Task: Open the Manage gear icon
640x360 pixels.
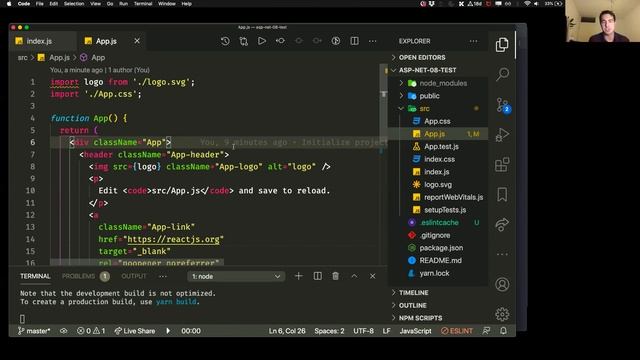Action: [x=502, y=314]
